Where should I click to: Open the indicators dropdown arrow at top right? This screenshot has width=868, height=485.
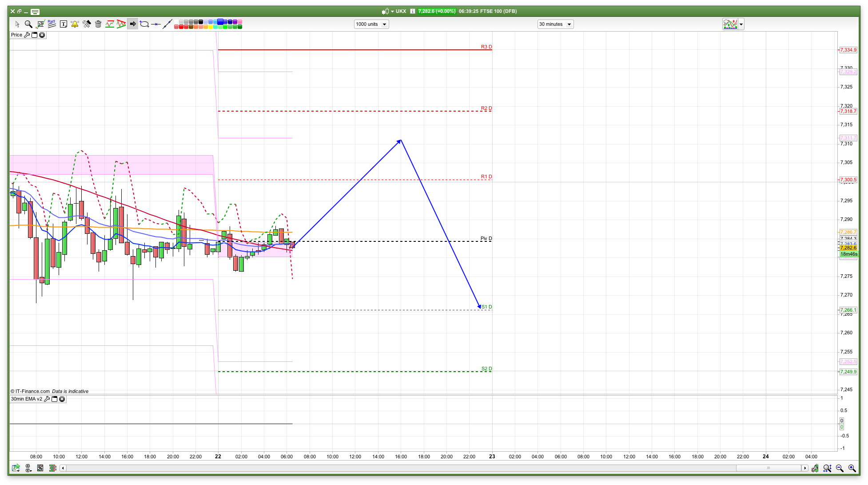741,24
